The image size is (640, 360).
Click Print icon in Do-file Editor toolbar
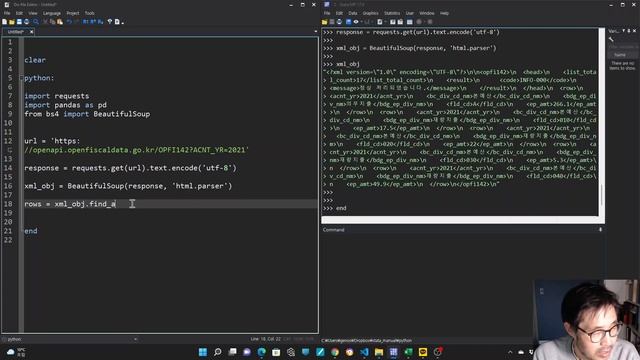(x=27, y=22)
